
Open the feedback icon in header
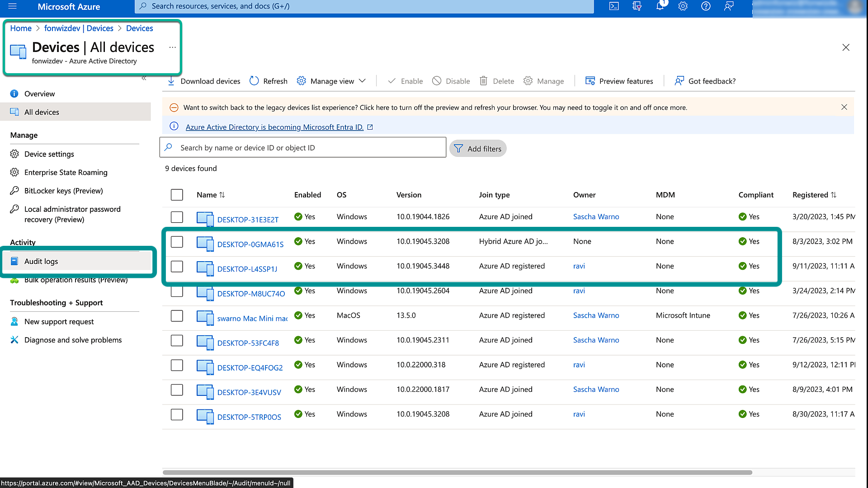[x=729, y=6]
